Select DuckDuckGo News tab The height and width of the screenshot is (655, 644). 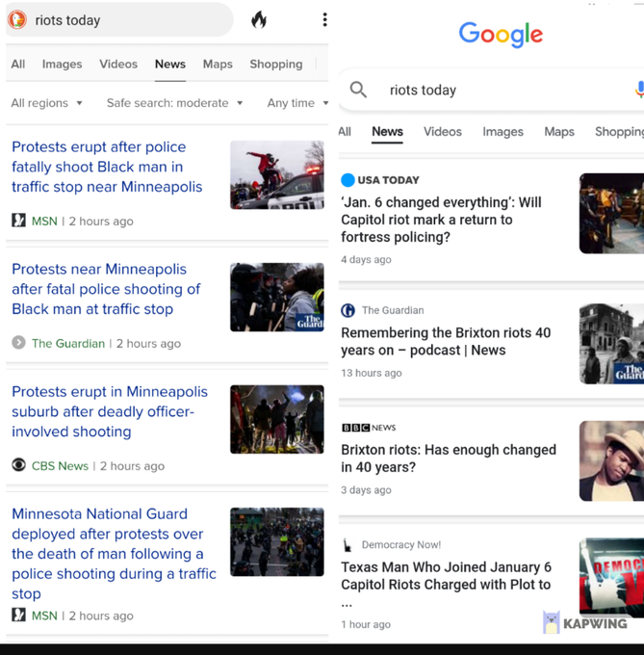(x=169, y=64)
